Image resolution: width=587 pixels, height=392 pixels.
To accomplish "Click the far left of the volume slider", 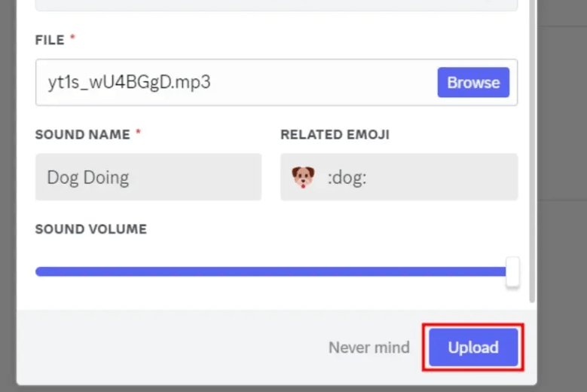I will (39, 271).
